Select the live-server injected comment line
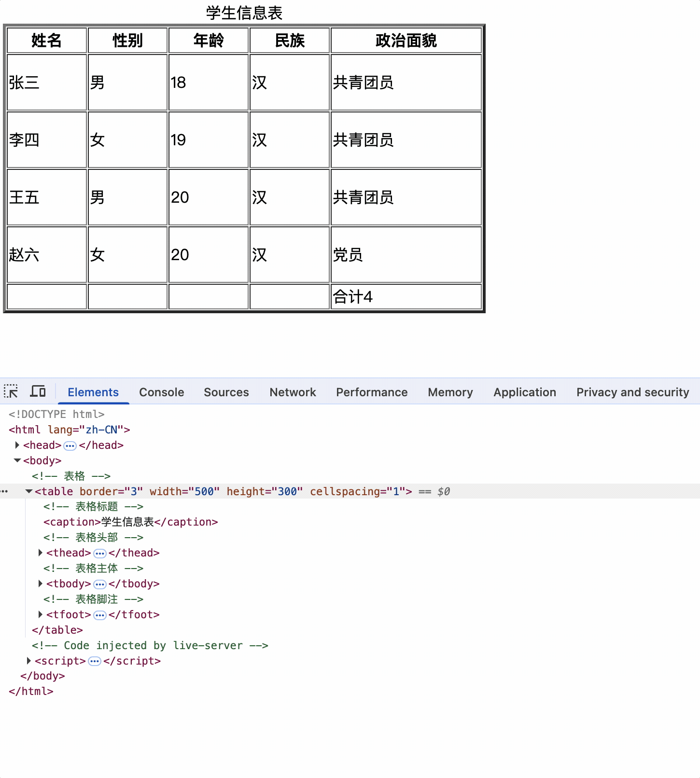 point(150,646)
